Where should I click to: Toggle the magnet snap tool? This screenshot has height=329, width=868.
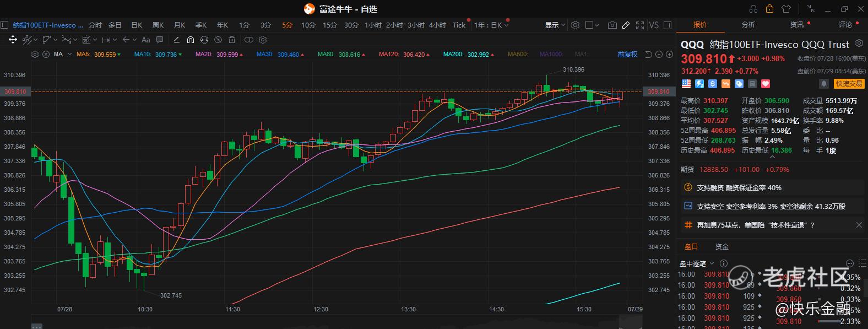(190, 40)
